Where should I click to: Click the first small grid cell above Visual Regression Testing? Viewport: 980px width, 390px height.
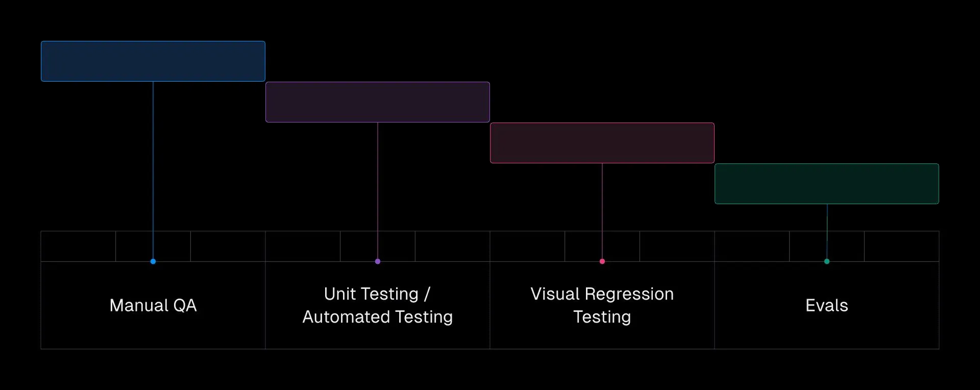pos(527,246)
